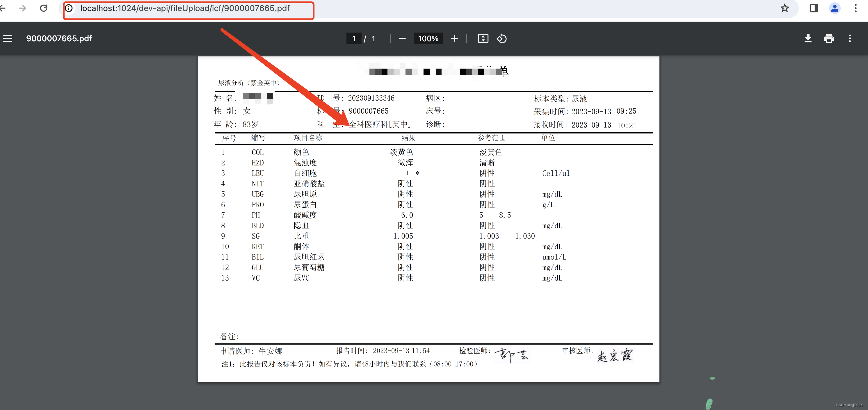Bookmark this page with the star
868x410 pixels.
click(785, 8)
